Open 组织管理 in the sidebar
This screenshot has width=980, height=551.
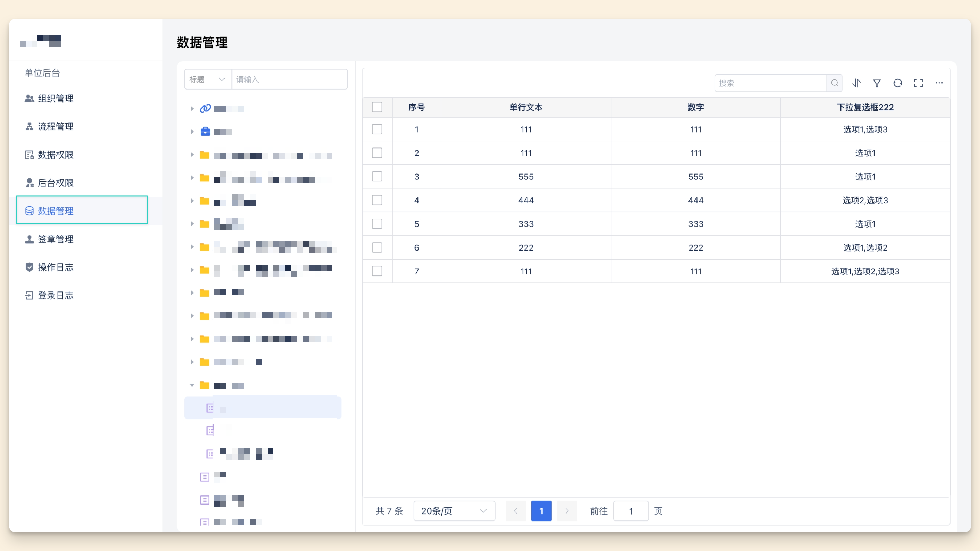(x=56, y=99)
